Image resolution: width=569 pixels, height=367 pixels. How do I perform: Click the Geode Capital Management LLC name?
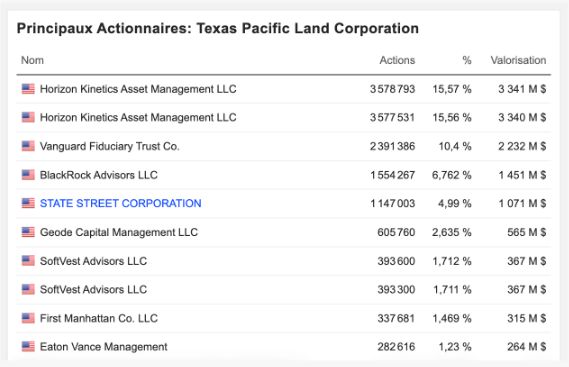119,232
